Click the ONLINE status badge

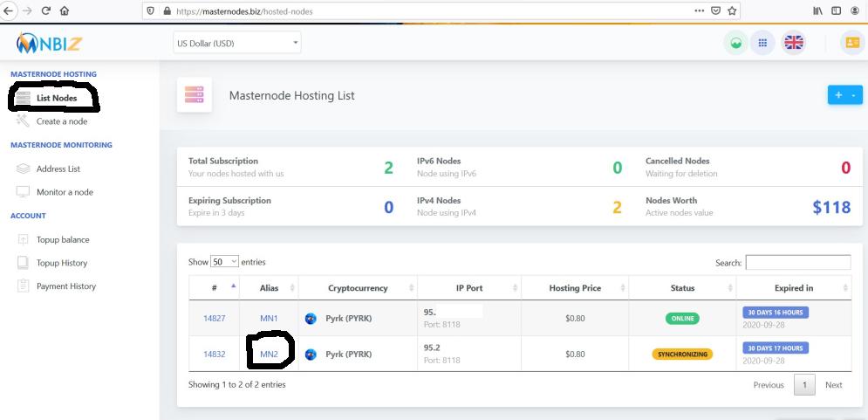tap(682, 319)
